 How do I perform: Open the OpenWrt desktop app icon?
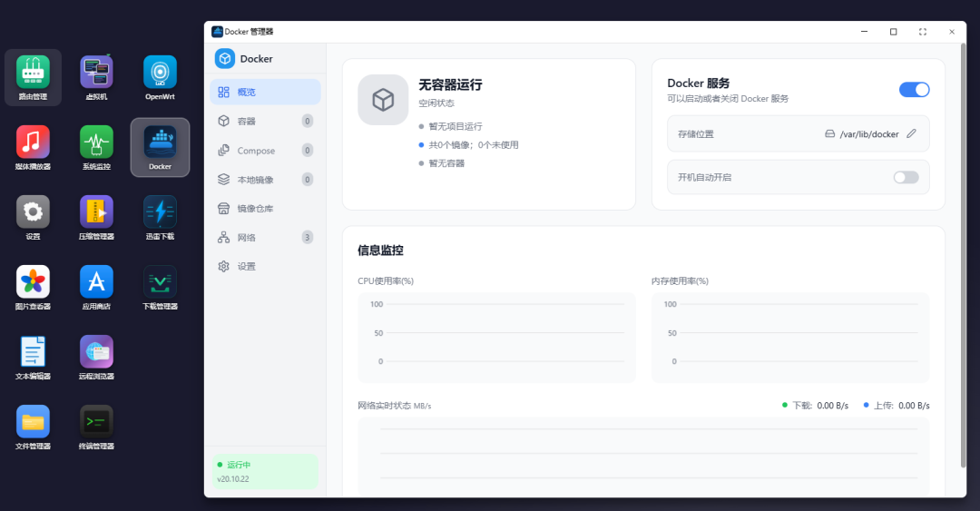[x=160, y=73]
